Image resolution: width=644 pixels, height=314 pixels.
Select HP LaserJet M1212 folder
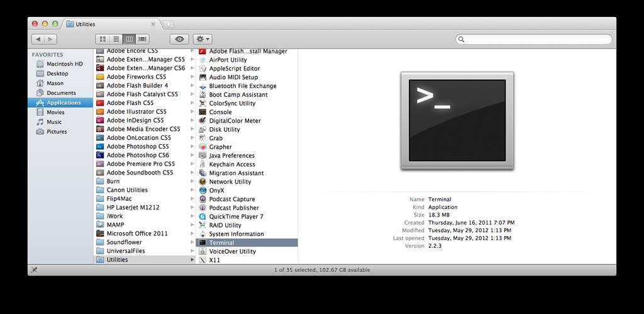pos(145,207)
